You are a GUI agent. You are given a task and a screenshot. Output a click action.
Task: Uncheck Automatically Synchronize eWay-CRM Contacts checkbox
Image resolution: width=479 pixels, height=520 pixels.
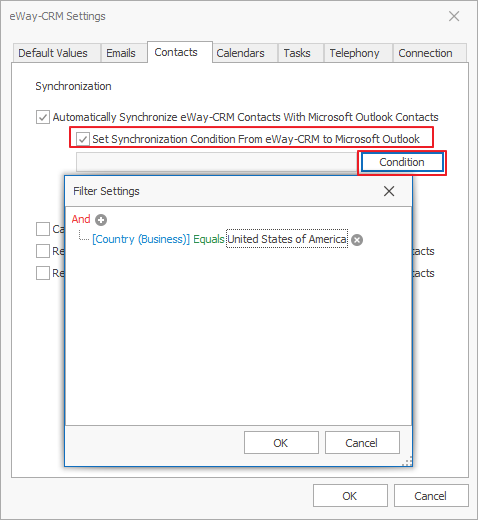[x=43, y=117]
